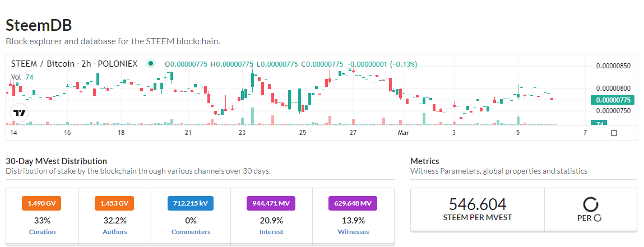Open the Commenters link
This screenshot has height=247, width=644.
coord(191,232)
